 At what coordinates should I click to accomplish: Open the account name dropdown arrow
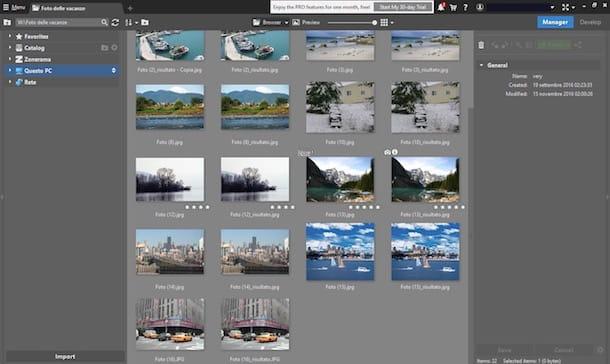click(552, 7)
